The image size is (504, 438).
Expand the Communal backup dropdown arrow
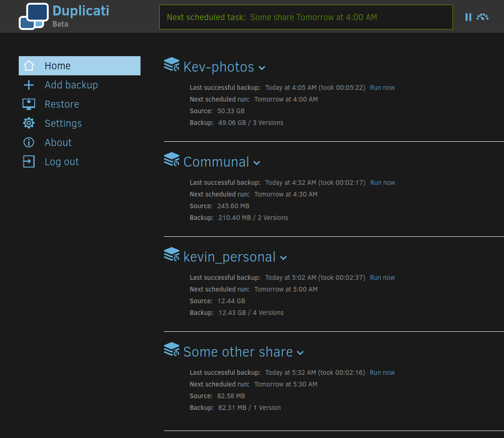[x=257, y=163]
